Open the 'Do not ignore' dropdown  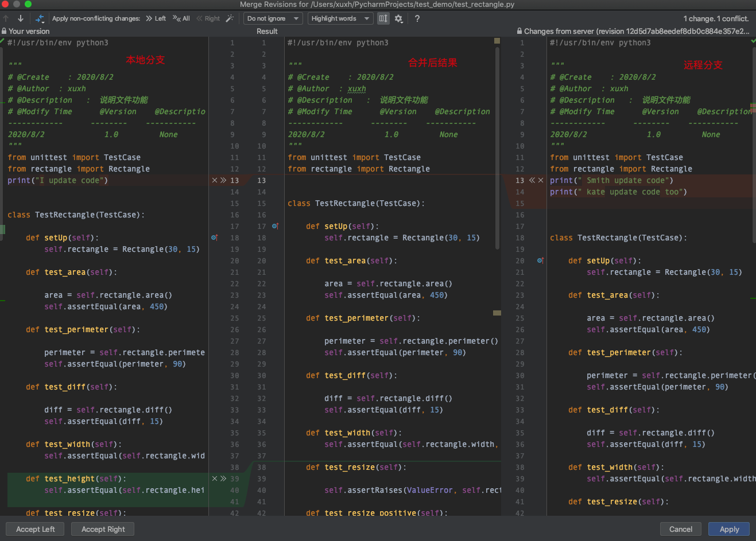tap(273, 18)
